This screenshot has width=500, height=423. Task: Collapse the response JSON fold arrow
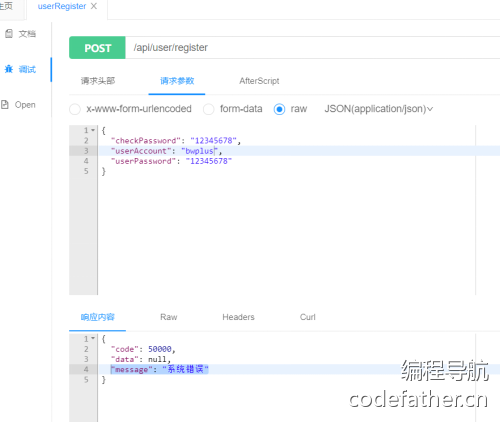point(93,338)
